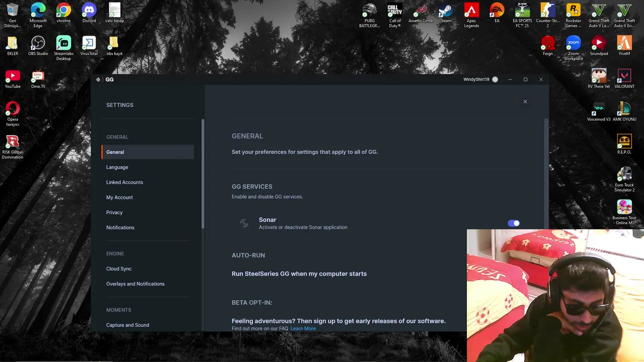
Task: Click the BETA OPT-IN heading
Action: (252, 303)
